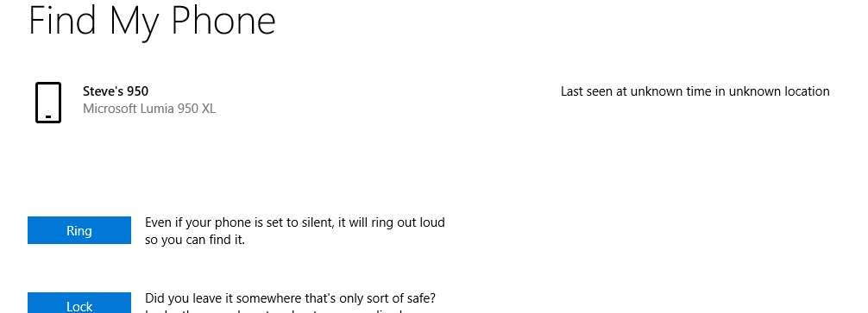Click the word 'Phone' in the page title
The height and width of the screenshot is (313, 868).
(x=223, y=21)
